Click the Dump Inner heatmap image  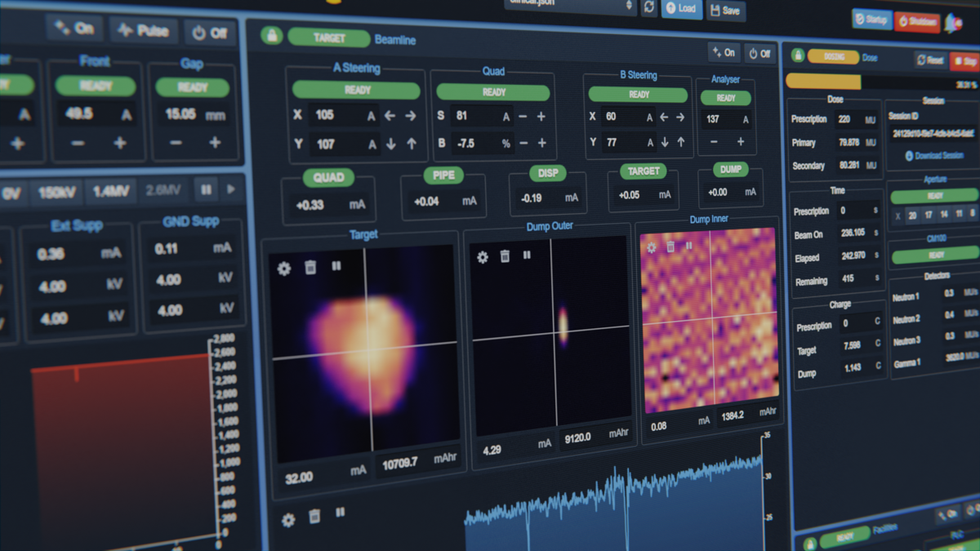pos(708,319)
